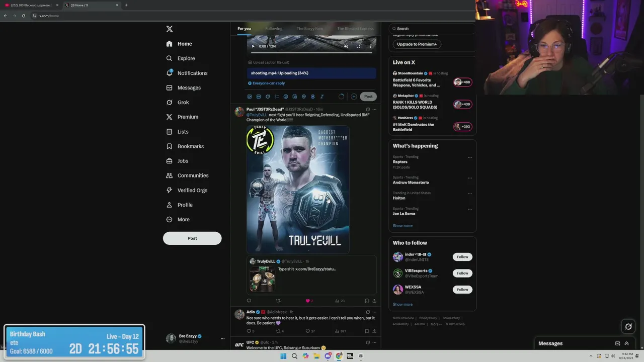Open the More sidebar menu
Screen dimensions: 644x362
coord(178,220)
